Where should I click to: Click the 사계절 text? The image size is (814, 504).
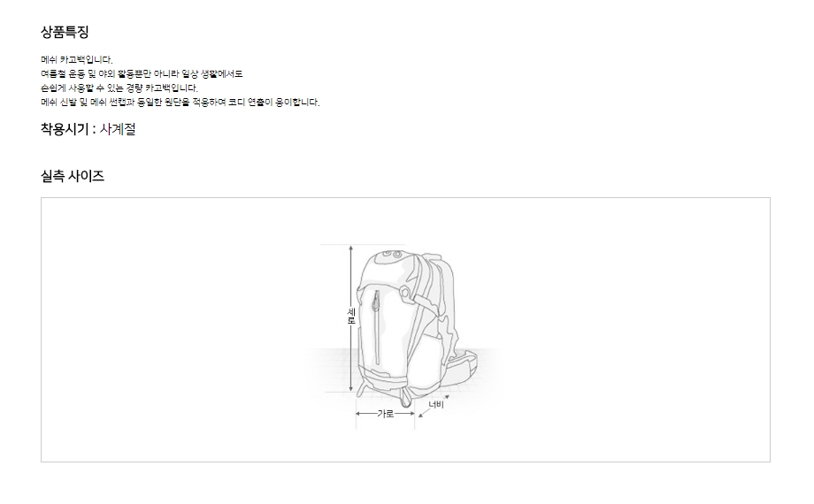118,129
